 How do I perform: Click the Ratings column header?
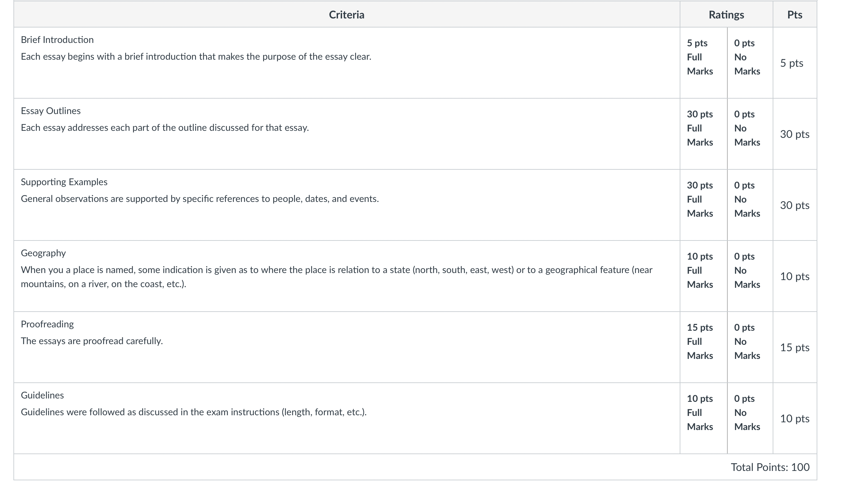pyautogui.click(x=726, y=14)
